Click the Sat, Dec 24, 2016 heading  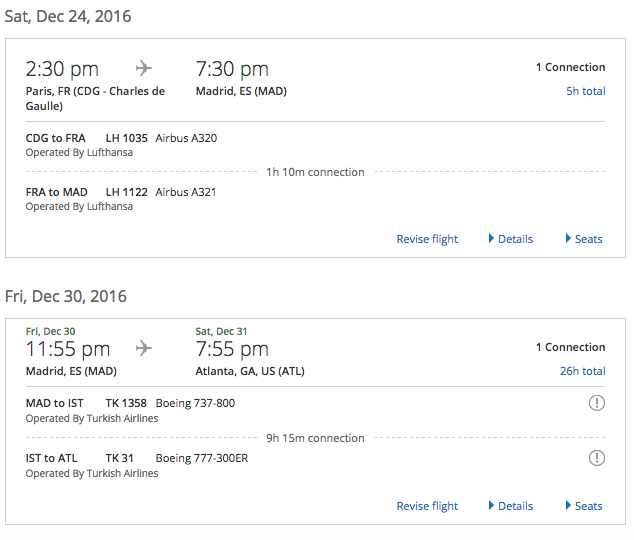(x=68, y=17)
